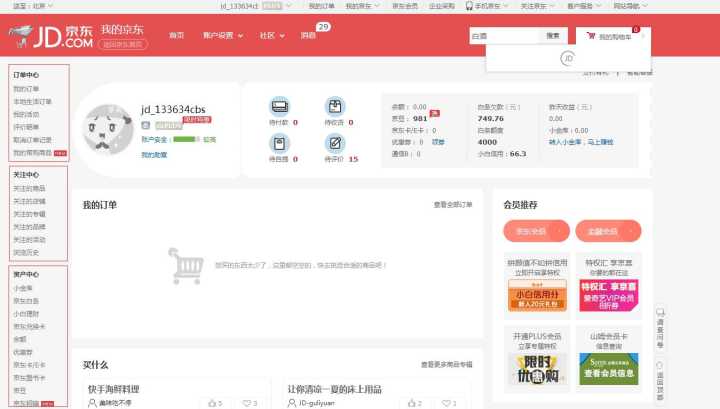Open the 查看全部订单 link
The width and height of the screenshot is (720, 409).
[453, 205]
